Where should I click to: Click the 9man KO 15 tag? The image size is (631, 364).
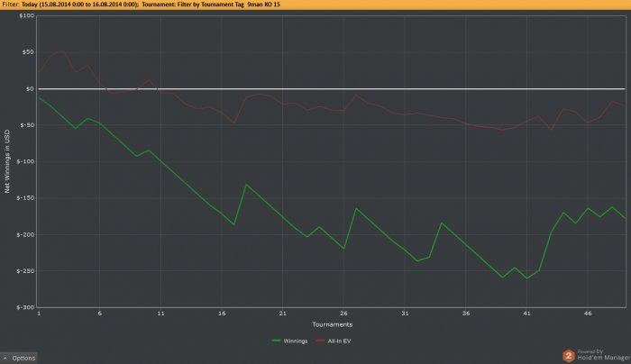click(x=263, y=5)
